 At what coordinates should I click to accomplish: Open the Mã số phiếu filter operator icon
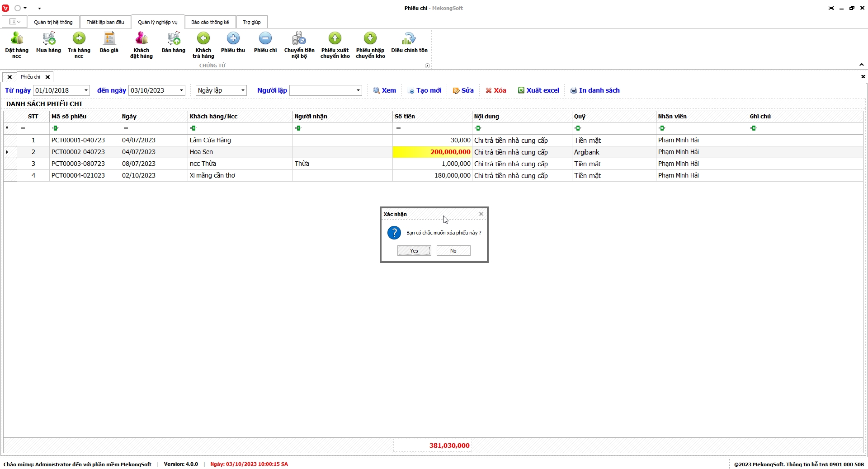click(x=55, y=128)
